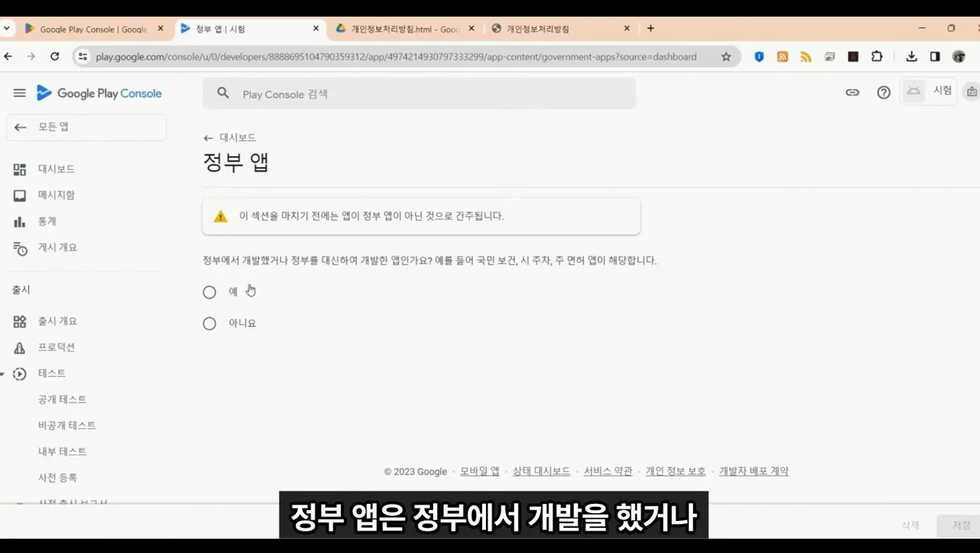Viewport: 980px width, 553px height.
Task: Open the 메시지함 sidebar item
Action: [56, 195]
